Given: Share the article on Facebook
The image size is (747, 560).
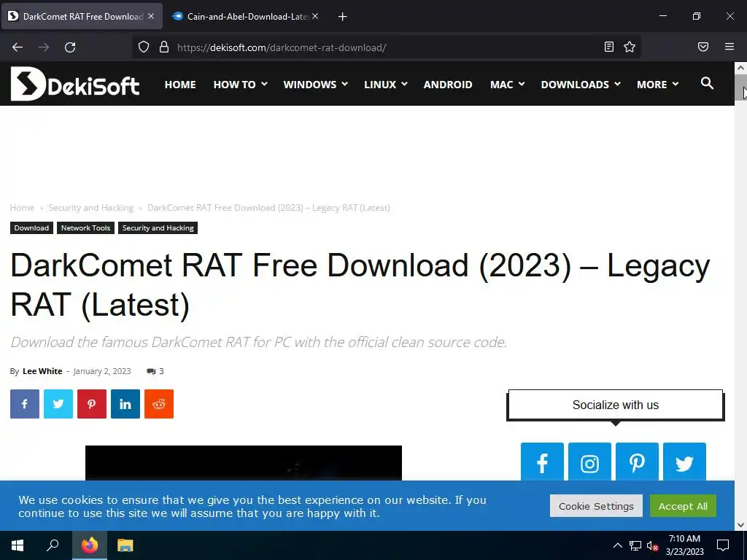Looking at the screenshot, I should tap(25, 404).
